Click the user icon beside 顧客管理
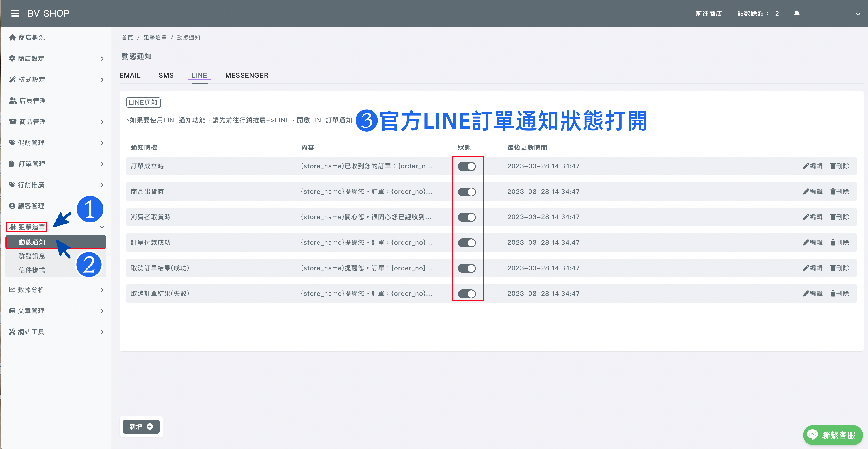This screenshot has height=449, width=868. pyautogui.click(x=12, y=206)
